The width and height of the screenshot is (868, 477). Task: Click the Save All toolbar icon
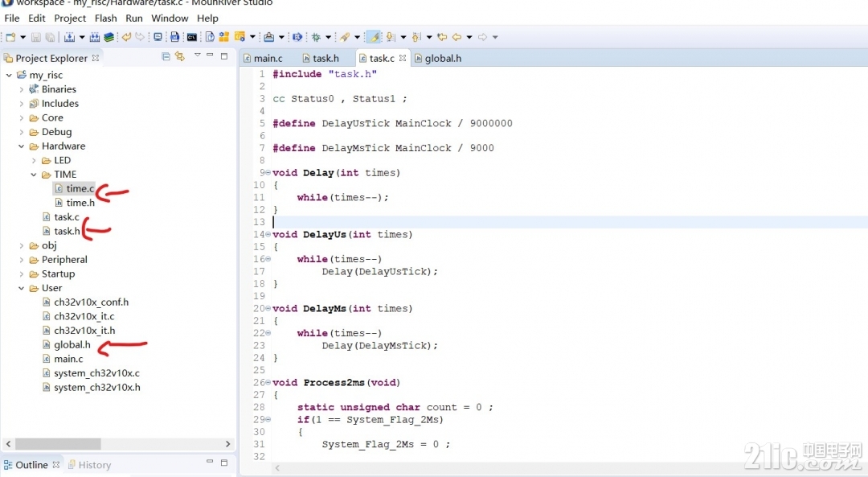(x=50, y=37)
